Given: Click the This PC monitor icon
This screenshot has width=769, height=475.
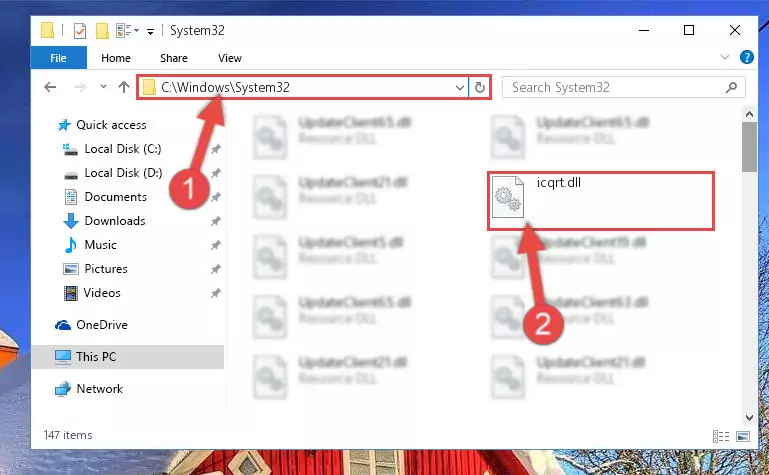Looking at the screenshot, I should [x=63, y=357].
